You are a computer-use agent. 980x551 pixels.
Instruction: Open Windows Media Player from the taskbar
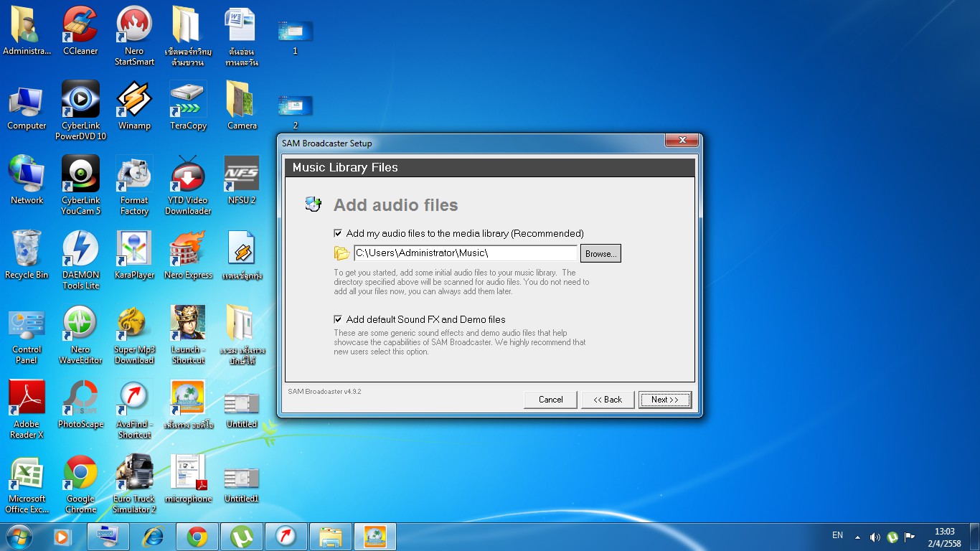point(62,537)
